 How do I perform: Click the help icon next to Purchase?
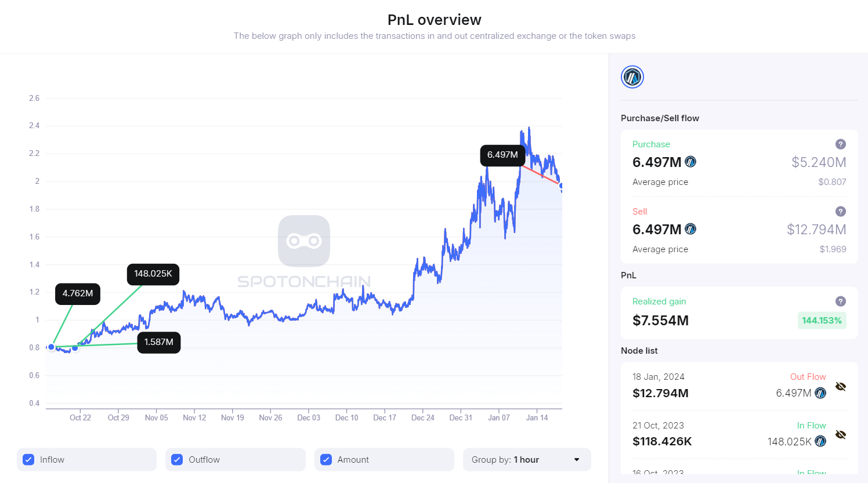tap(841, 144)
